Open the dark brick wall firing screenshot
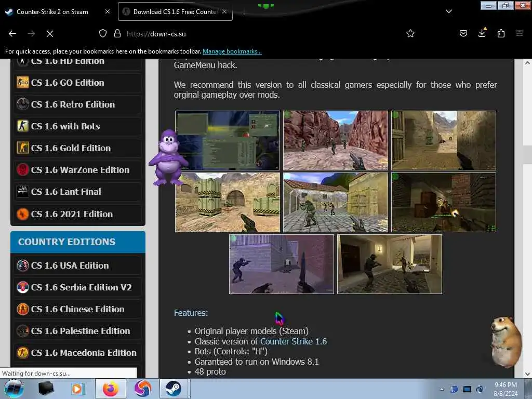The width and height of the screenshot is (532, 399). (x=444, y=203)
